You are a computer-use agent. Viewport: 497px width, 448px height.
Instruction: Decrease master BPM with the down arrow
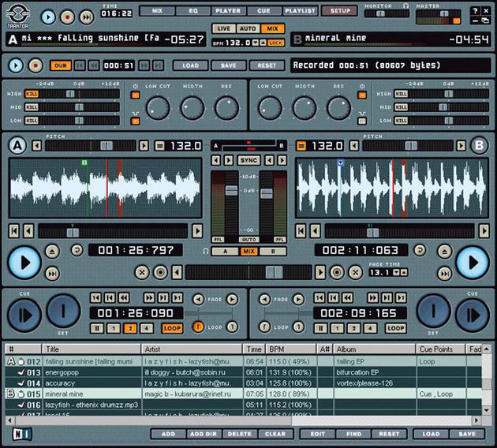(256, 43)
